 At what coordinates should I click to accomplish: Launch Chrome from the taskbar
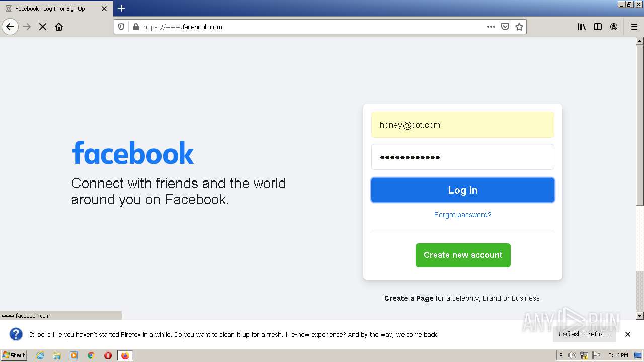coord(91,355)
